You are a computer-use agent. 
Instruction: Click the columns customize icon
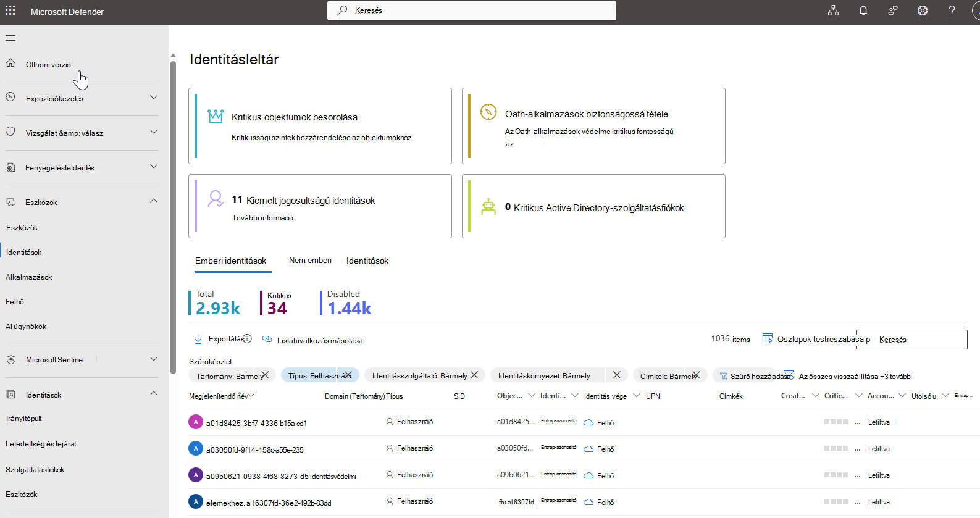coord(768,338)
